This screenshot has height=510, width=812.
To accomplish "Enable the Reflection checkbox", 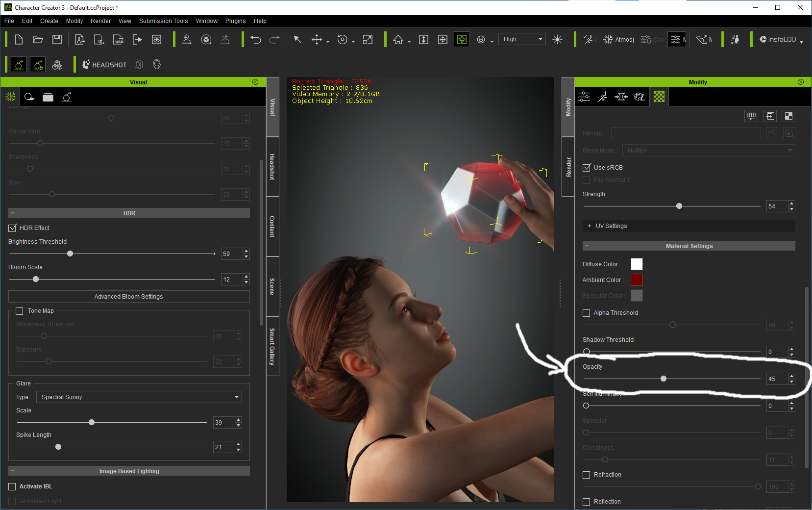I will [x=586, y=502].
